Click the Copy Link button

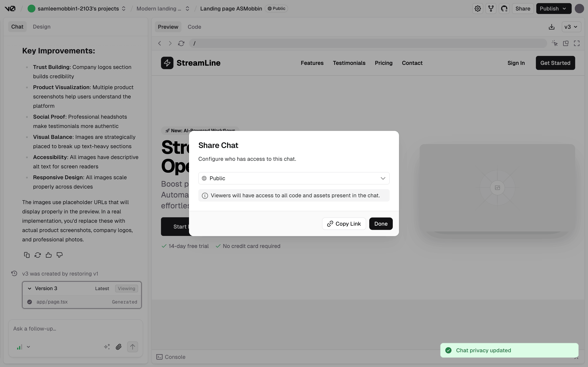tap(344, 224)
